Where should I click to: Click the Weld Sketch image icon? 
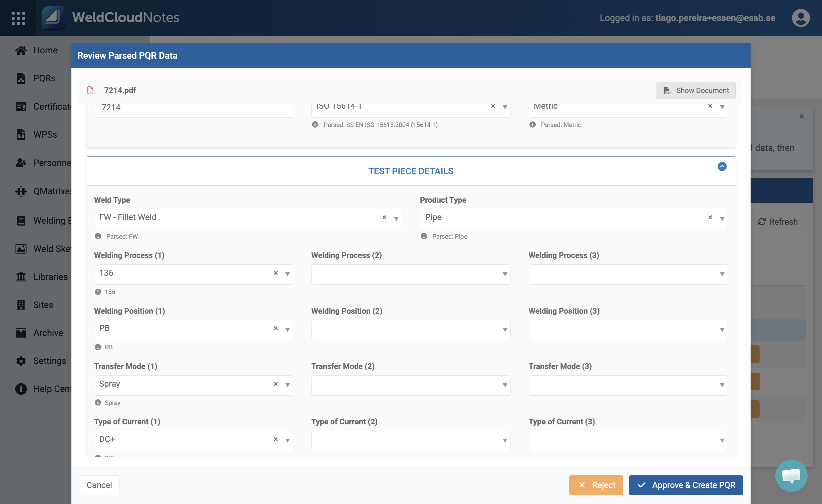tap(21, 249)
